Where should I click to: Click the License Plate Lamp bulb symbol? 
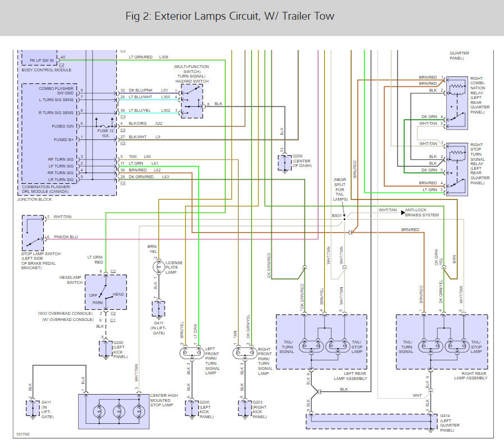click(158, 267)
